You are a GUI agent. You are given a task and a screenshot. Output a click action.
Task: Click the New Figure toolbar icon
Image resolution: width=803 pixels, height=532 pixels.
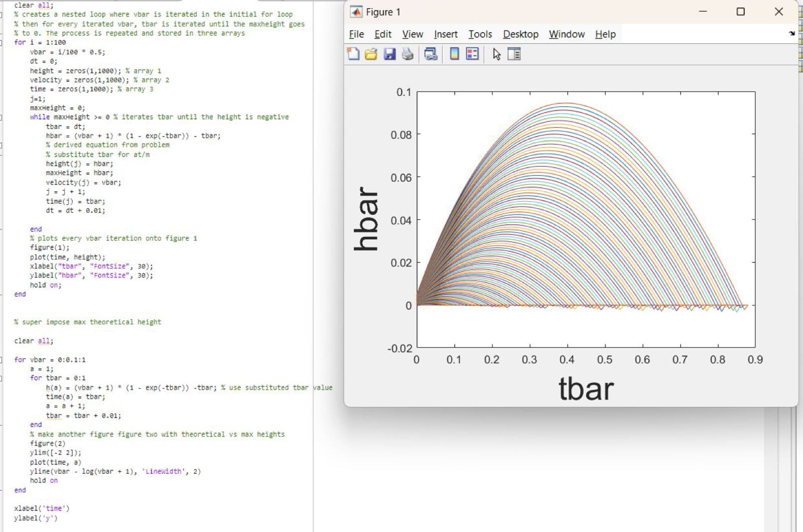[354, 54]
